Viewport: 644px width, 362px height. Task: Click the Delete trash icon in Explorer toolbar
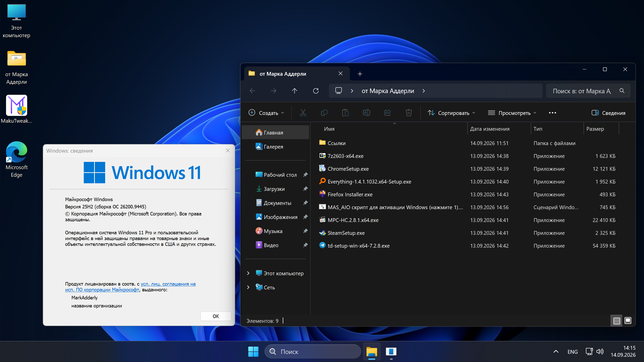(x=409, y=113)
